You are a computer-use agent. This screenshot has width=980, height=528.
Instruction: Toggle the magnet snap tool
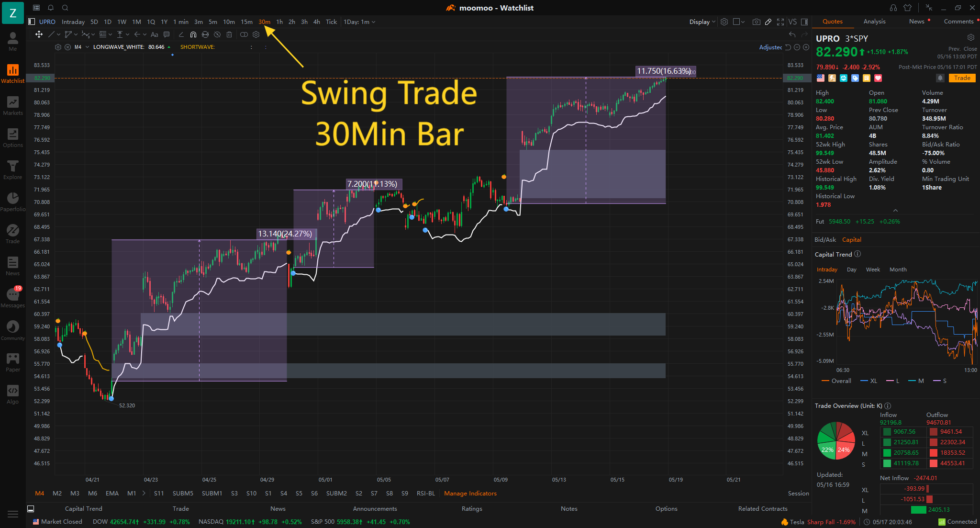(x=193, y=34)
